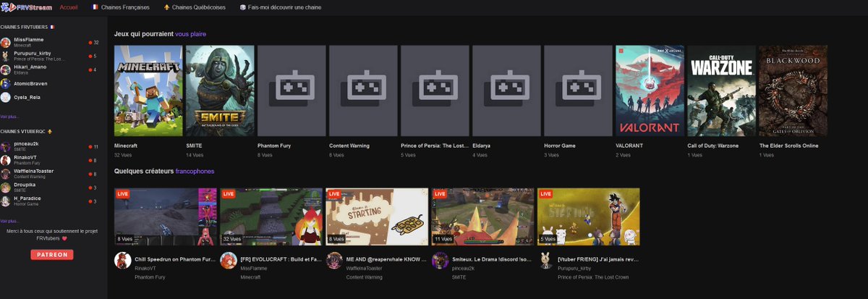868x299 pixels.
Task: Click the PATREON button
Action: point(51,255)
